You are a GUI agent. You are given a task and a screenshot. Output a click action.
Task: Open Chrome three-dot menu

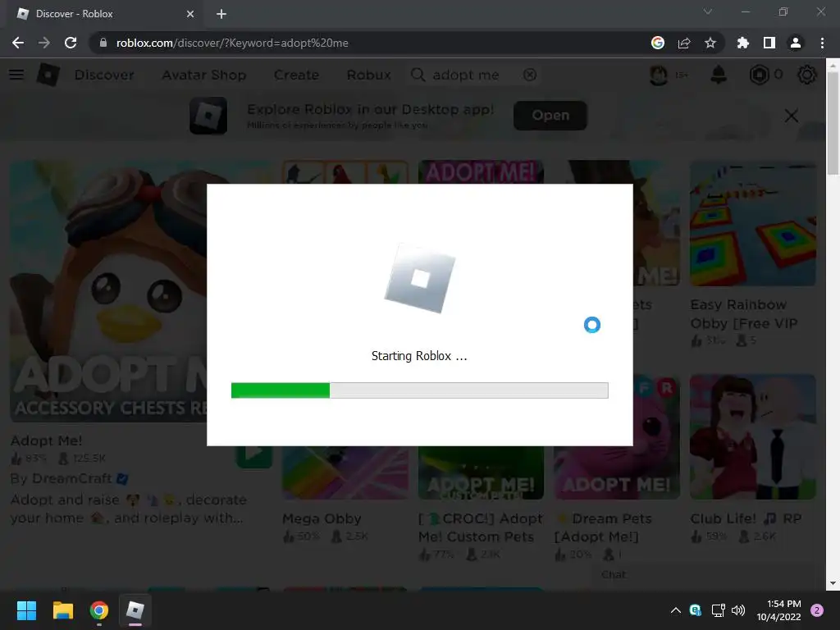pos(822,43)
